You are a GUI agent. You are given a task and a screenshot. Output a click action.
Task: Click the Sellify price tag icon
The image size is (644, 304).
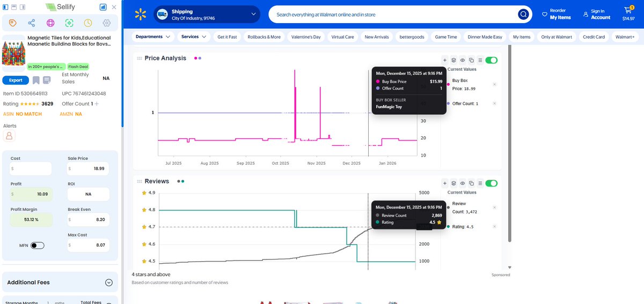tap(13, 23)
